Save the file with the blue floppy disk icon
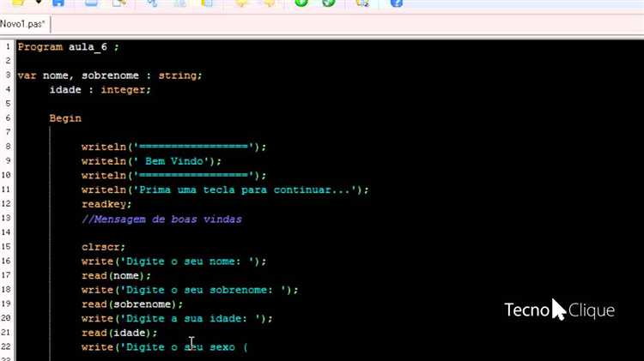 pyautogui.click(x=58, y=3)
